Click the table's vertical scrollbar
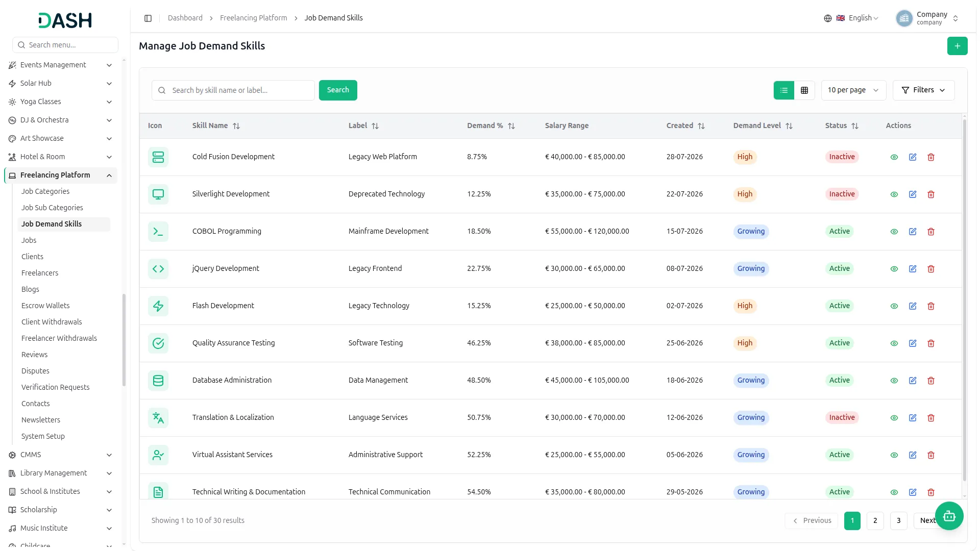This screenshot has height=551, width=980. pyautogui.click(x=964, y=301)
